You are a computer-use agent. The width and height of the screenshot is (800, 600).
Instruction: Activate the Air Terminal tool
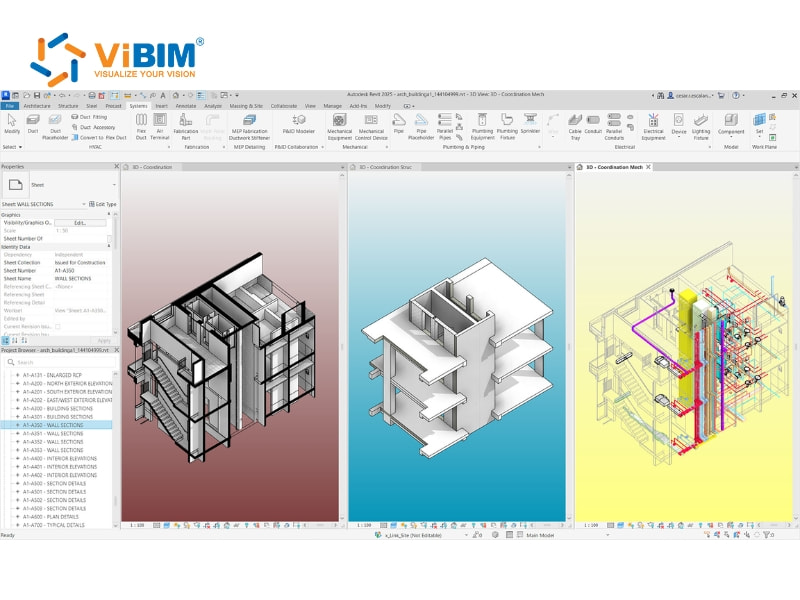tap(160, 126)
